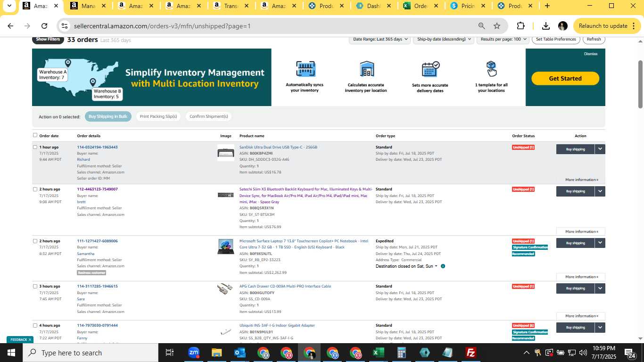The image size is (644, 362).
Task: Reload the page with browser refresh icon
Action: [x=44, y=26]
